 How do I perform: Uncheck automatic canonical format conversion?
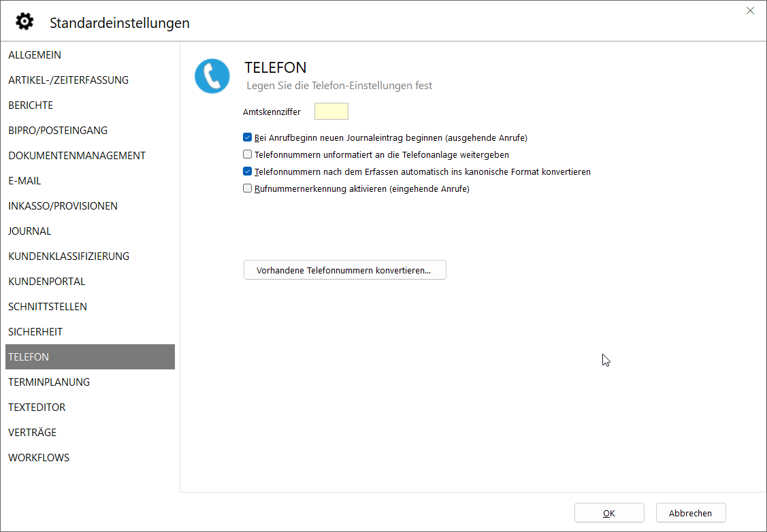(x=248, y=171)
